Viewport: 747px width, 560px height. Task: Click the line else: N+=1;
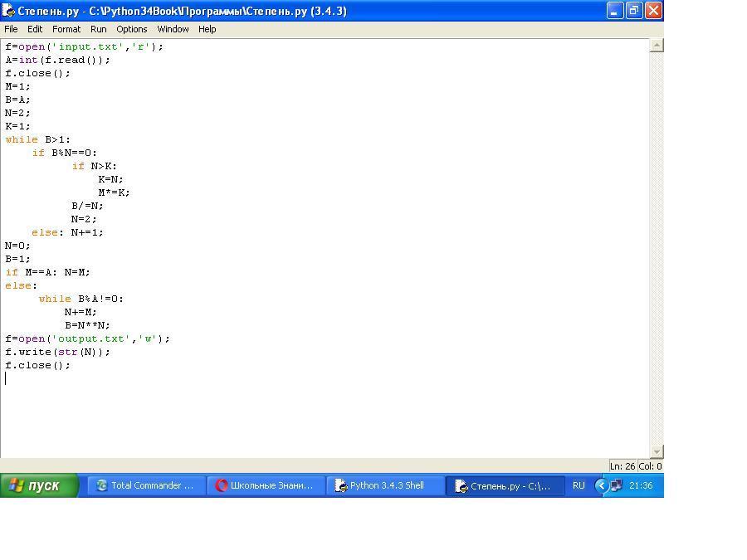point(67,232)
